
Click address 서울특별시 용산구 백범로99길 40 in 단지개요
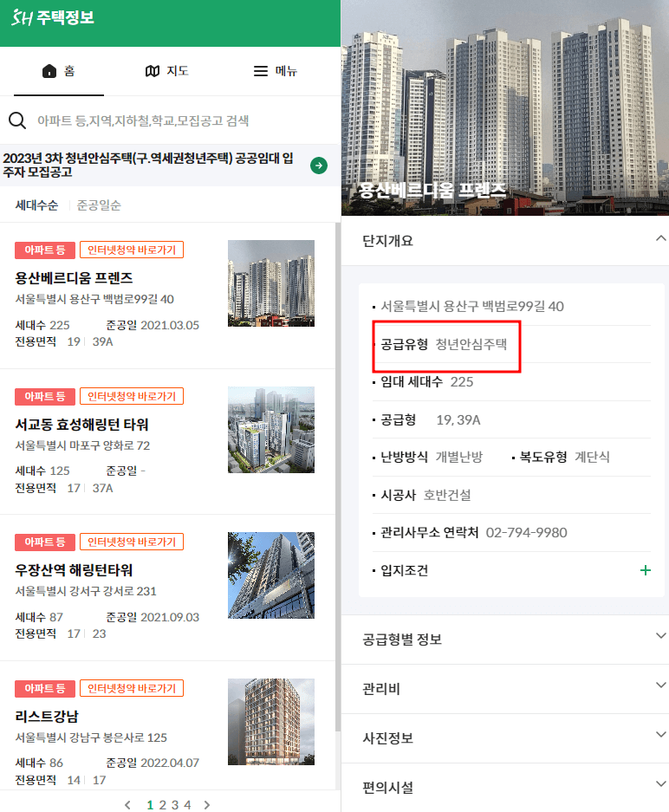tap(472, 306)
